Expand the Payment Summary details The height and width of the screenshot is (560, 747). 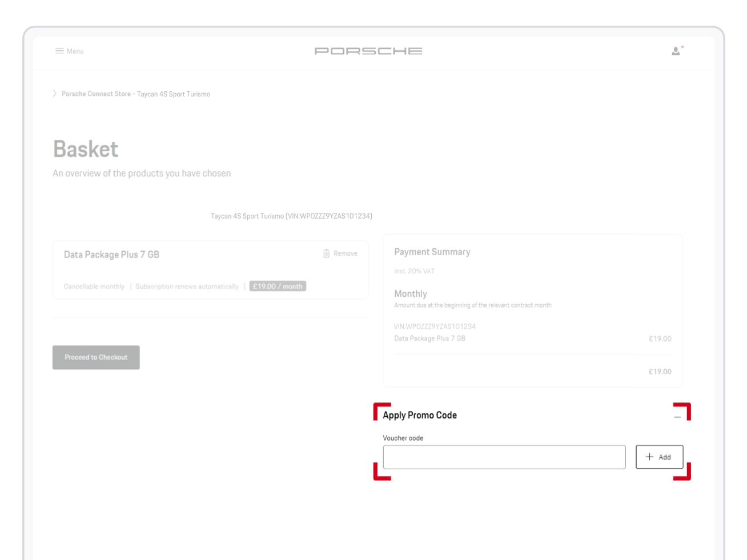point(432,252)
